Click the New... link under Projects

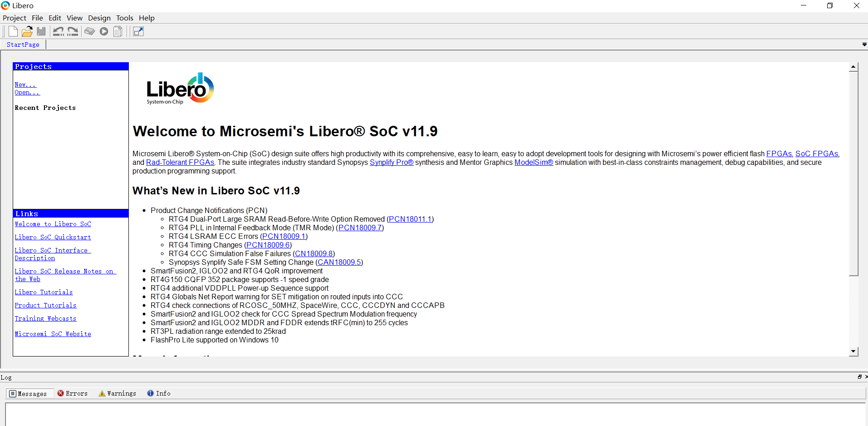pos(25,84)
